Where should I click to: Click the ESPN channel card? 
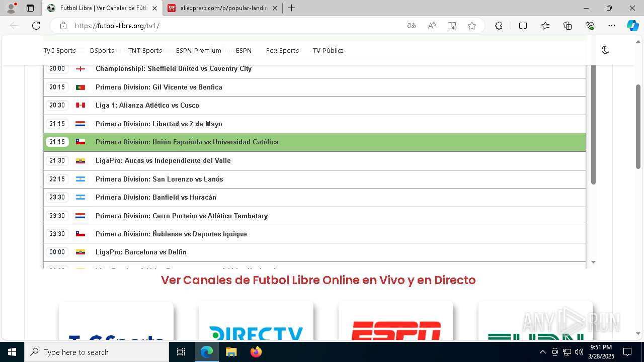pos(395,321)
